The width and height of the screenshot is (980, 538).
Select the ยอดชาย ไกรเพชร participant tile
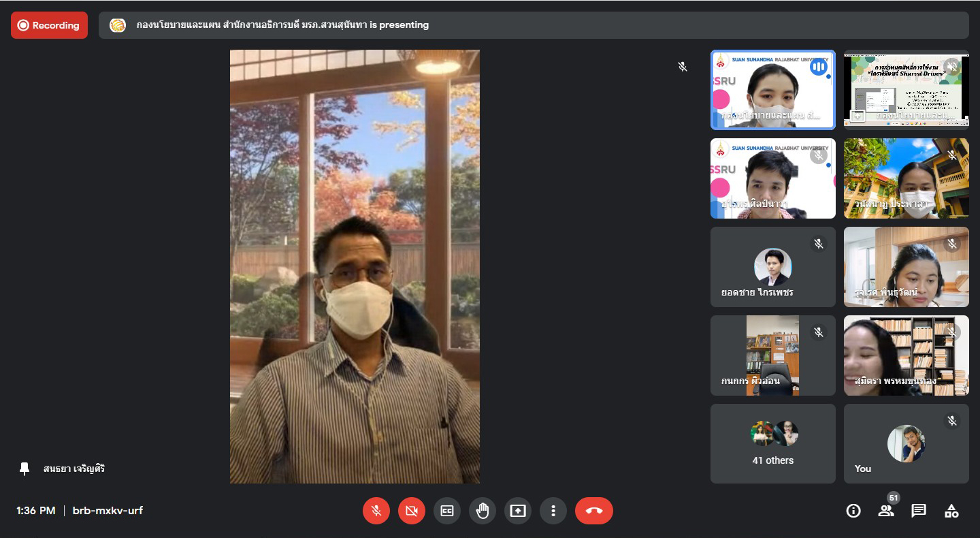772,267
